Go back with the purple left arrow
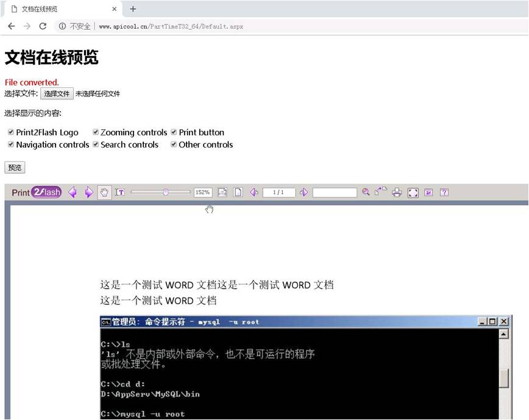Screen dimensions: 529x420 [x=73, y=192]
